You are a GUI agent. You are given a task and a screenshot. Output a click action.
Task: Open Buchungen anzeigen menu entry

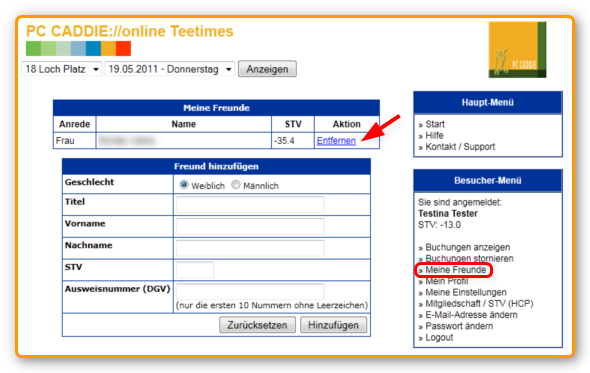468,247
